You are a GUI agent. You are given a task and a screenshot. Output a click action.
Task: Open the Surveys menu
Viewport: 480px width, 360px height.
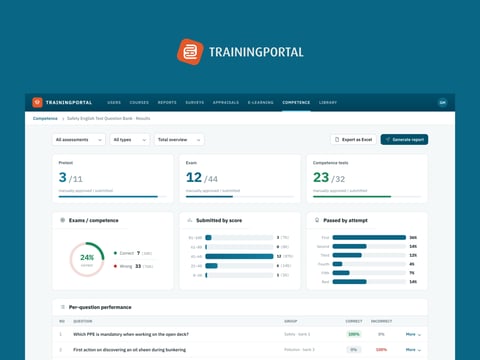[195, 102]
